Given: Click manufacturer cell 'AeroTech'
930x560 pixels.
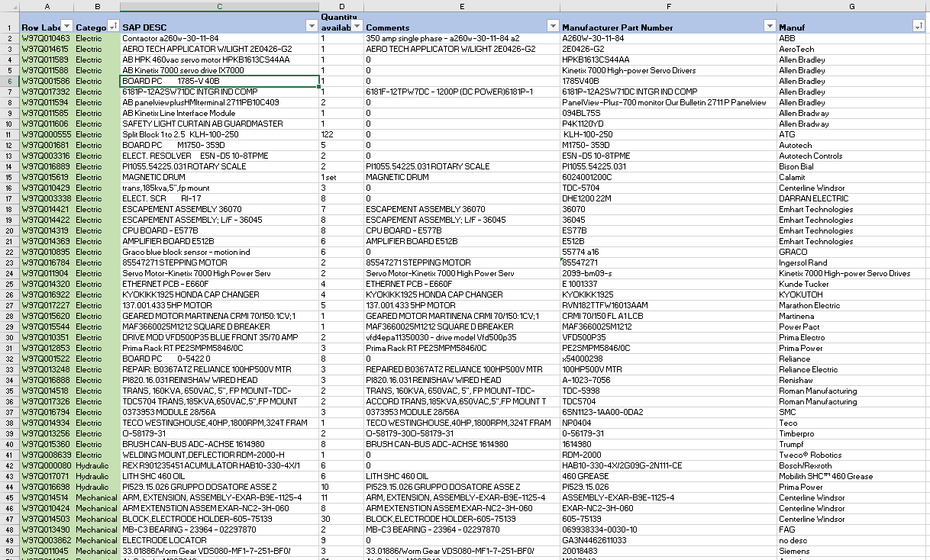Looking at the screenshot, I should 851,49.
